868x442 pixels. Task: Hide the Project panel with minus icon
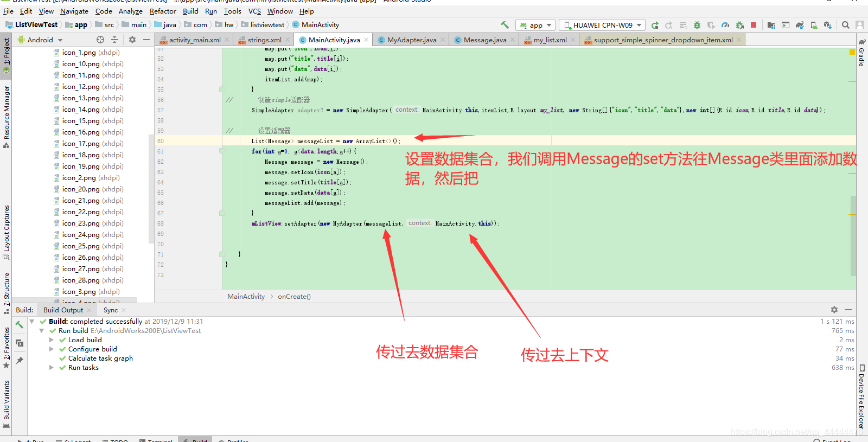pyautogui.click(x=146, y=40)
